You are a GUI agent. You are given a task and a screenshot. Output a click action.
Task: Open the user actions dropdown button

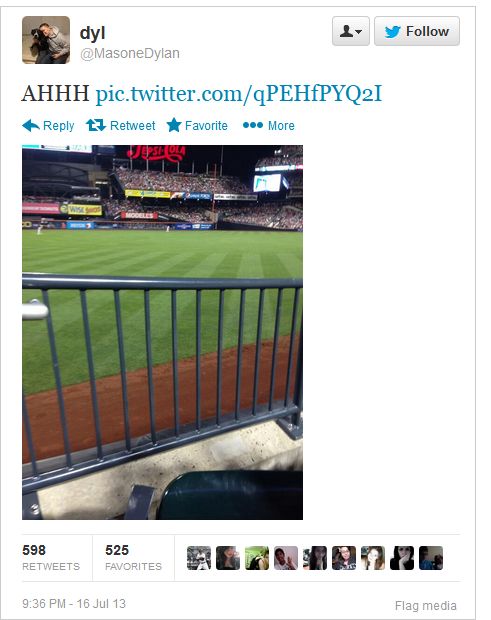click(351, 31)
